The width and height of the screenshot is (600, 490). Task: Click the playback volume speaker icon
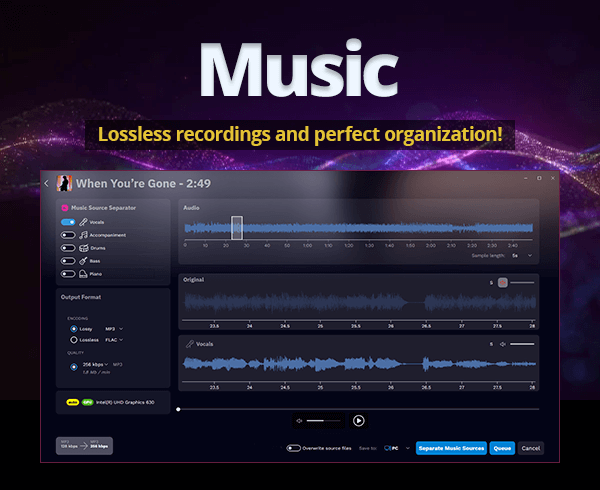(299, 421)
